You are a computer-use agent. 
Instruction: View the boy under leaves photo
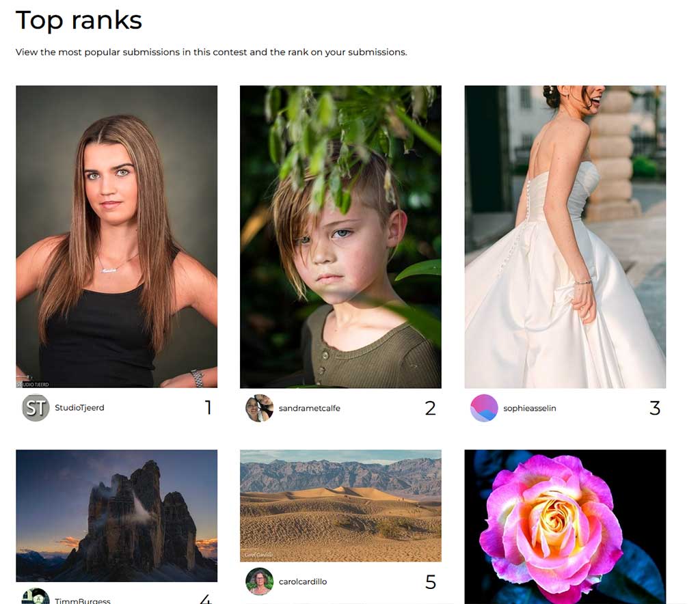[x=340, y=236]
